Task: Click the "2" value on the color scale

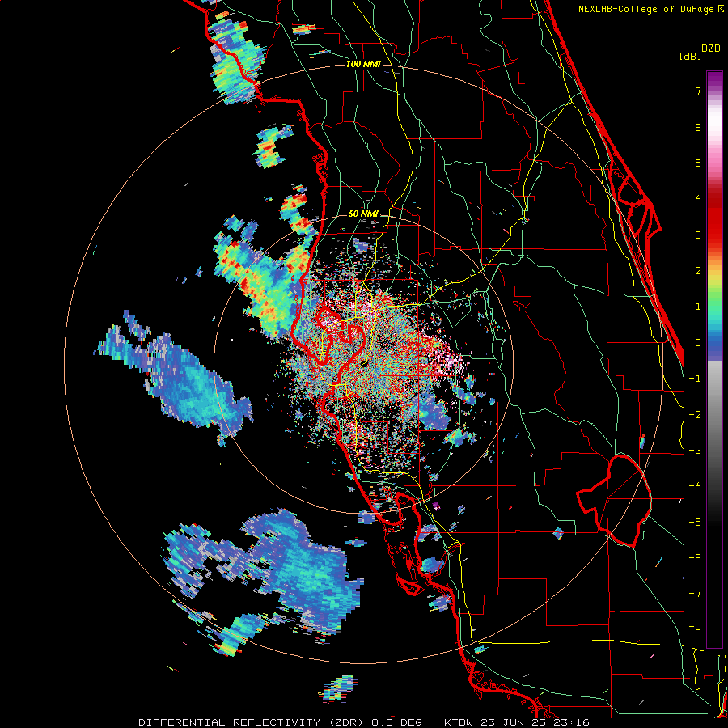Action: [698, 271]
